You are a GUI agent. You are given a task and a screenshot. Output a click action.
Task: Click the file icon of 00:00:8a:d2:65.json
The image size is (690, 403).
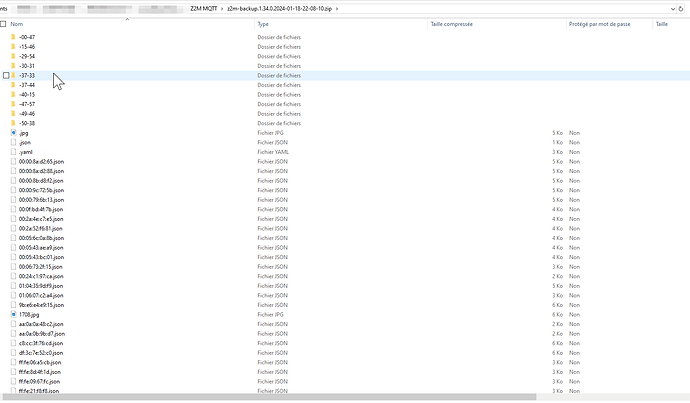(x=13, y=161)
